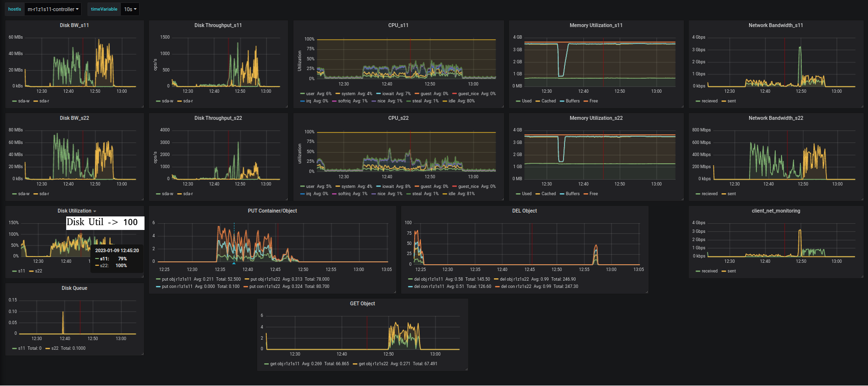
Task: Click user color line in CPU_s11 legend
Action: [303, 94]
